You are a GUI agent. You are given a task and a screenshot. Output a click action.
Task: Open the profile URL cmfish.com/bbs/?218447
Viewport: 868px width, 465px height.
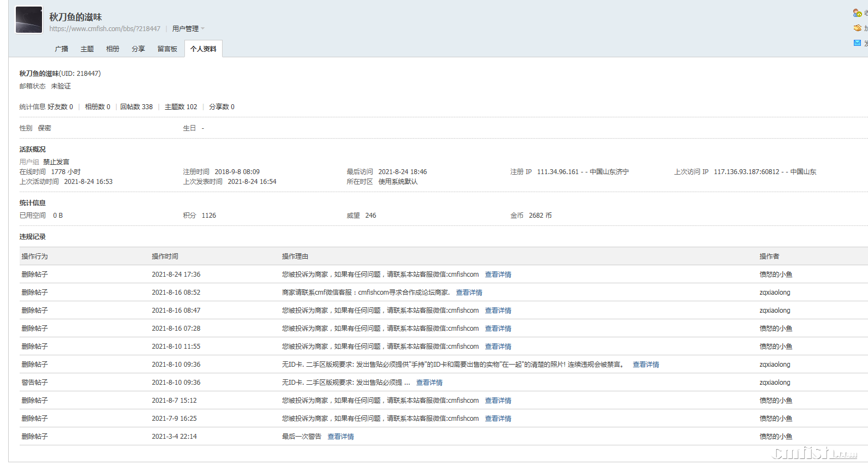click(x=105, y=29)
